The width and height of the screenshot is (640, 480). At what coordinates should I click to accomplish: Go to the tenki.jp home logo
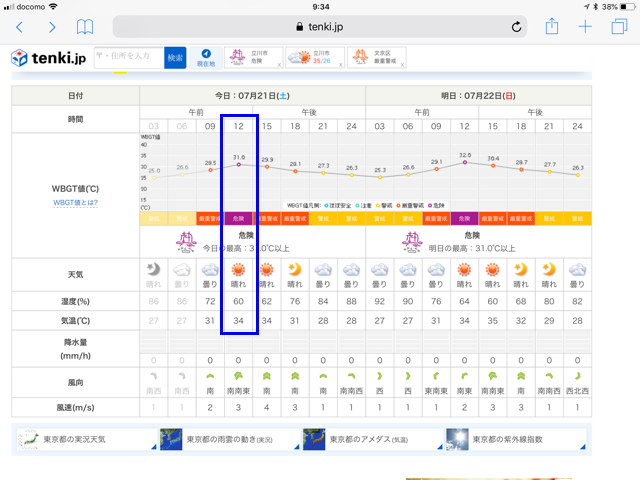(x=48, y=58)
